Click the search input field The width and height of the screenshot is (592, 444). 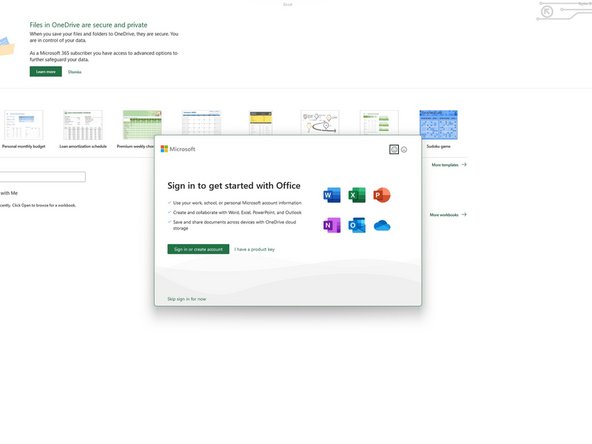43,177
